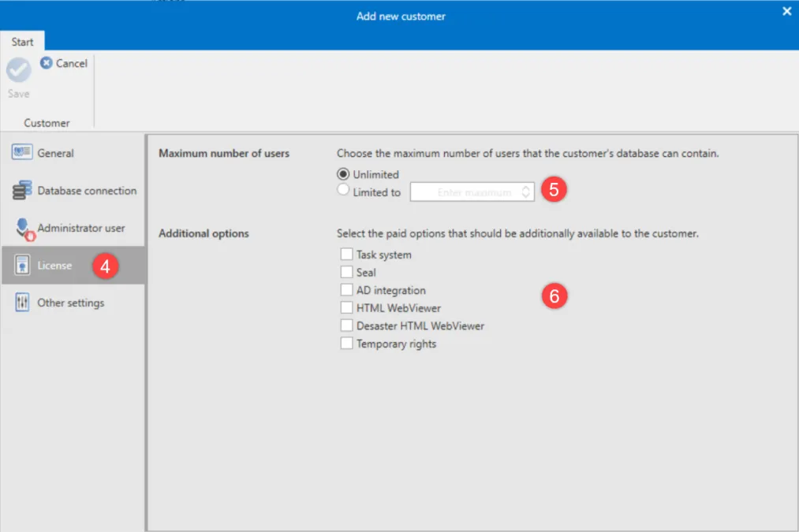Click the Additional options heading
The height and width of the screenshot is (532, 799).
point(203,233)
